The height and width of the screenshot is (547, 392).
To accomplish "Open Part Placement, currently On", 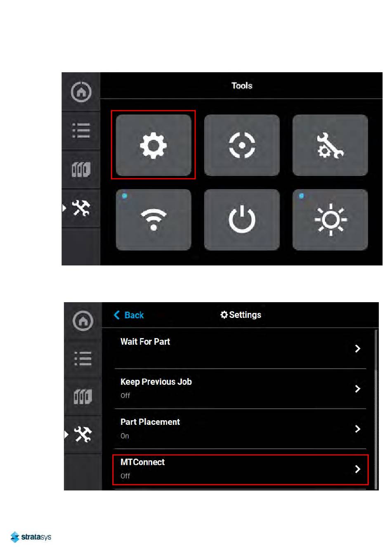I will (240, 429).
